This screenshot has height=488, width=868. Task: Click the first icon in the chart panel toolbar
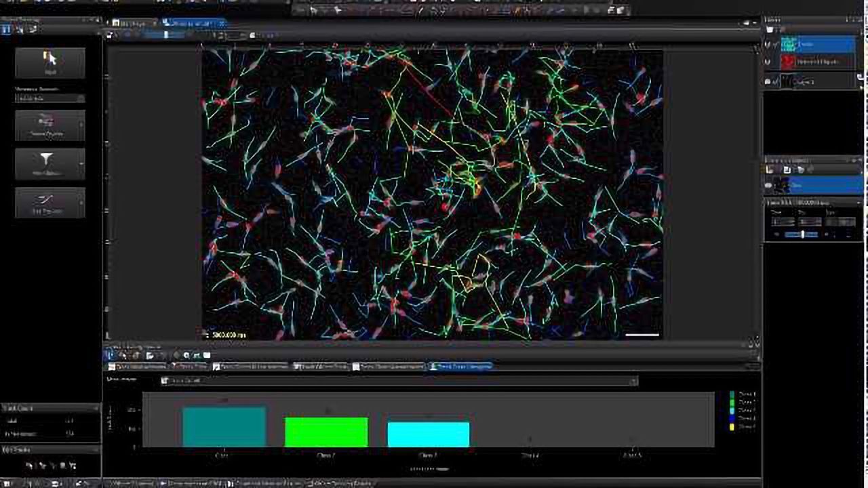110,354
